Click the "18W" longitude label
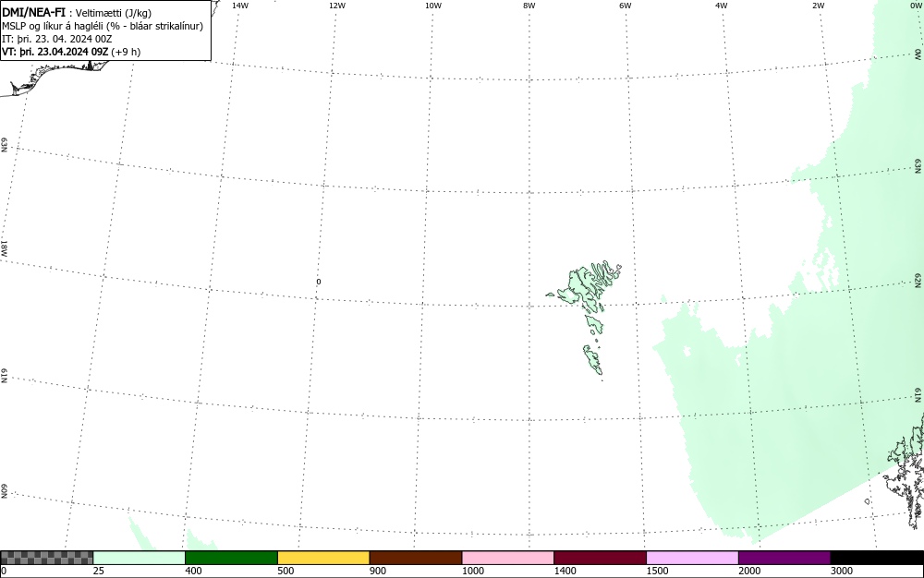 4,247
